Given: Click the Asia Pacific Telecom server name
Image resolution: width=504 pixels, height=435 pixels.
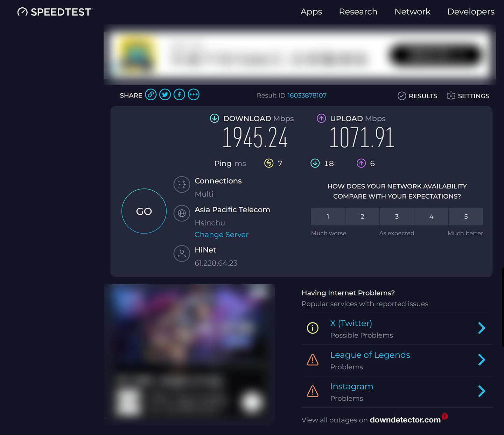Looking at the screenshot, I should pyautogui.click(x=232, y=209).
